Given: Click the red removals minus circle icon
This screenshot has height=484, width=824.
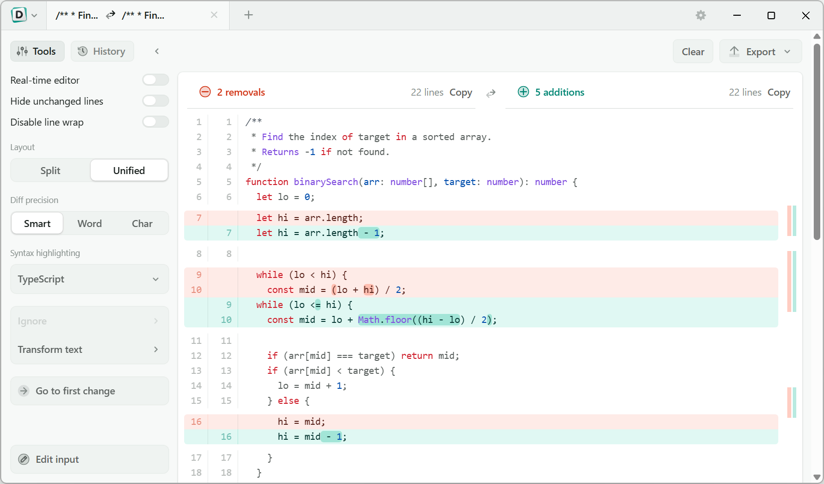Looking at the screenshot, I should coord(205,92).
